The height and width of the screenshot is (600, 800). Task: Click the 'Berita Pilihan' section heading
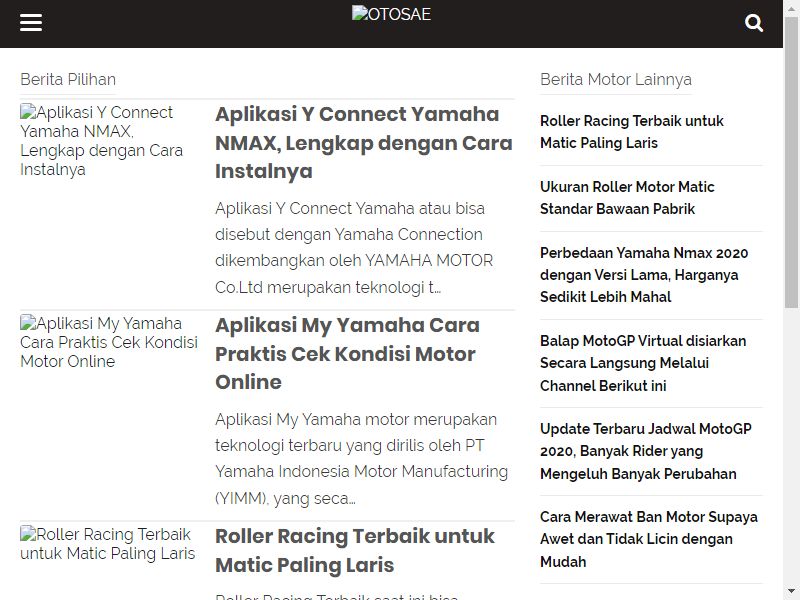(x=68, y=80)
